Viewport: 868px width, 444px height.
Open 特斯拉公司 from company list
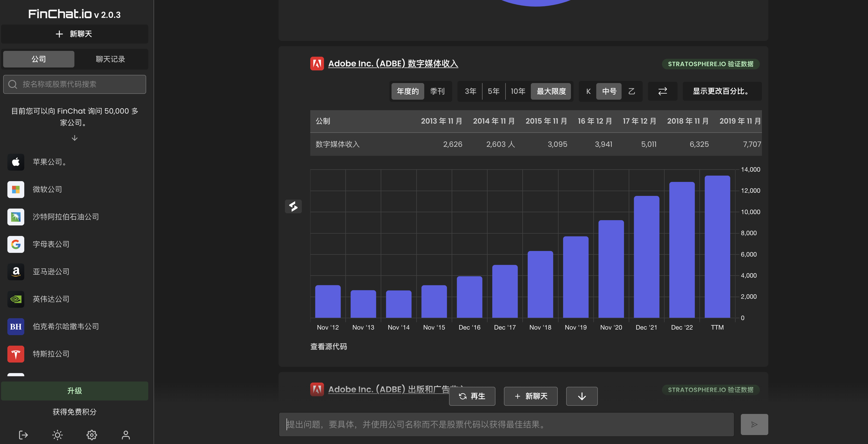pyautogui.click(x=51, y=354)
